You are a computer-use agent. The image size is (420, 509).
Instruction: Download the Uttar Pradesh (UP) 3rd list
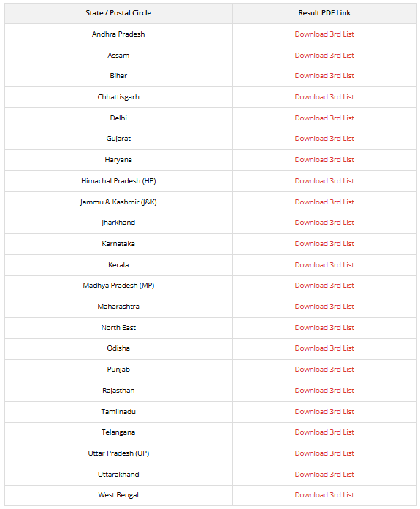324,453
